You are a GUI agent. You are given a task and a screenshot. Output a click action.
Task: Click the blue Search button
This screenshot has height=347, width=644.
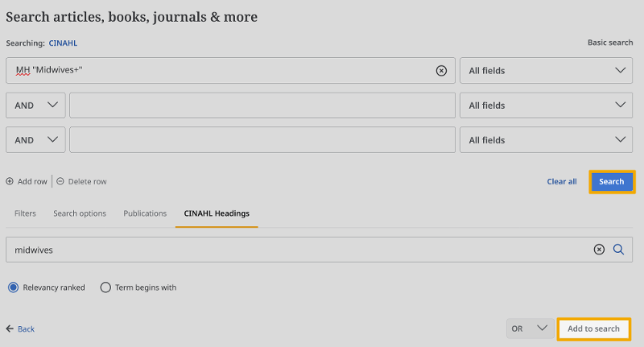pyautogui.click(x=612, y=181)
